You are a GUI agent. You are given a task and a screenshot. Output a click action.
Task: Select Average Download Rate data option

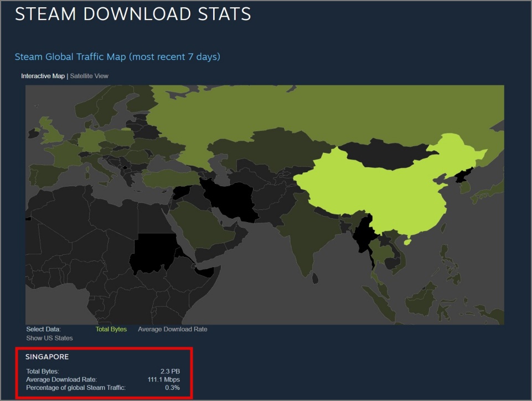172,329
